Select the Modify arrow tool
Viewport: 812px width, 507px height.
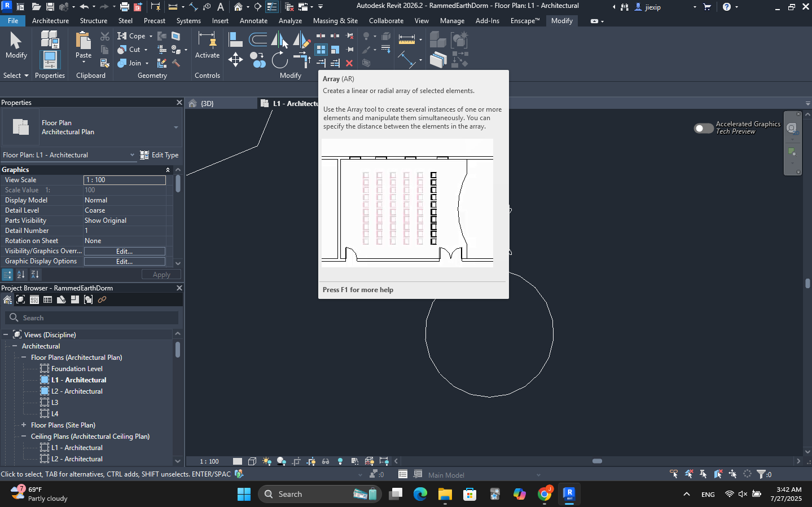(x=16, y=45)
